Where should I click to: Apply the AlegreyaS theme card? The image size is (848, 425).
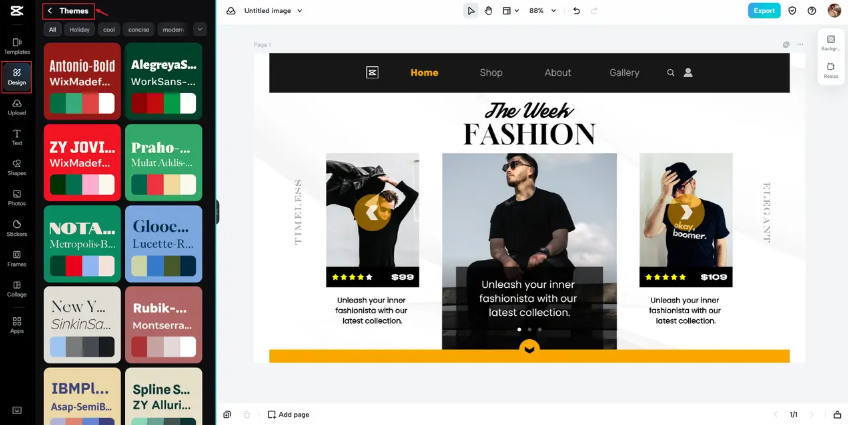point(163,81)
